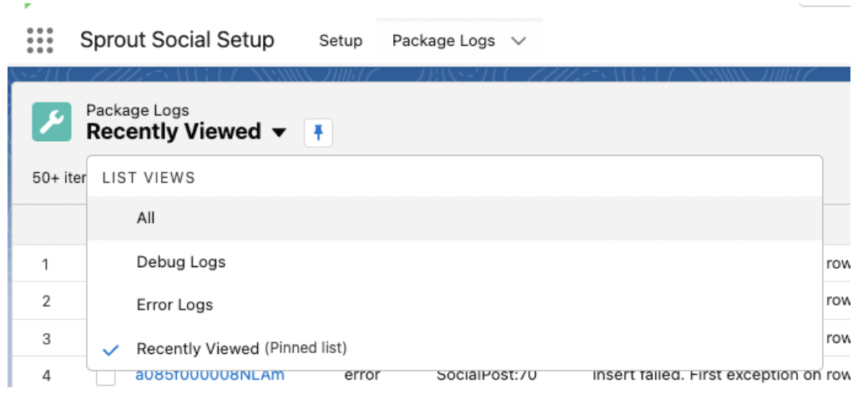Tick the checkbox in row 4
The image size is (868, 399).
[106, 377]
